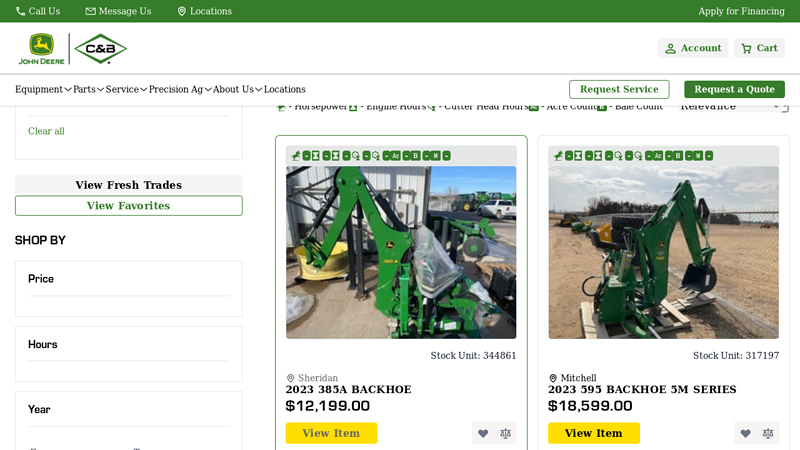Click View Favorites button
This screenshot has width=800, height=450.
(129, 206)
